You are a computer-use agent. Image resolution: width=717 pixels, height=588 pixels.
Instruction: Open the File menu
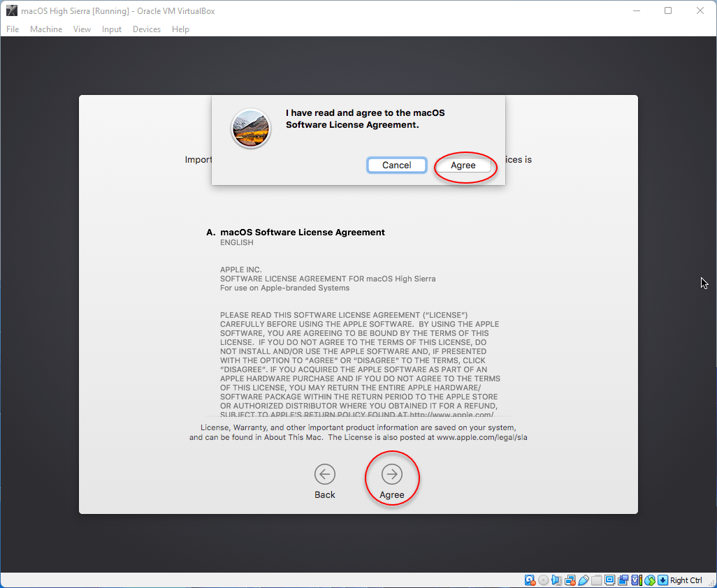tap(13, 29)
